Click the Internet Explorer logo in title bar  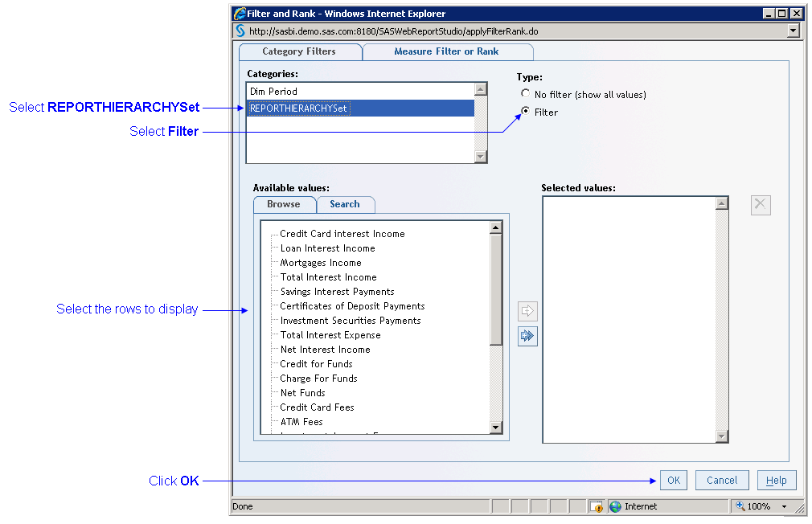pos(240,14)
